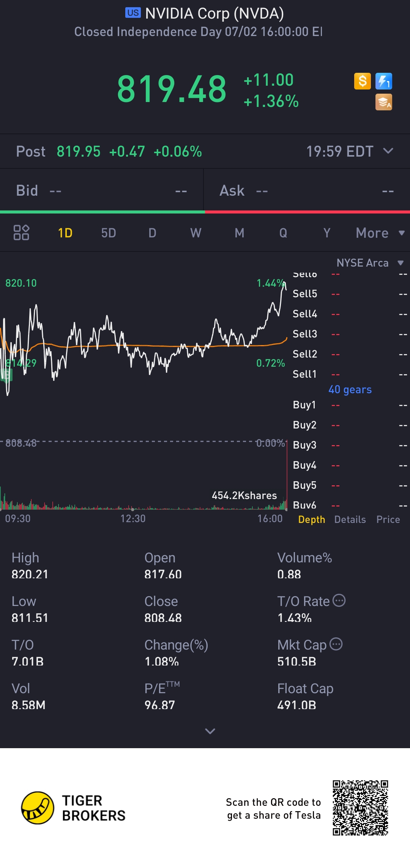This screenshot has height=868, width=410.
Task: Select the Depth tab
Action: tap(312, 520)
